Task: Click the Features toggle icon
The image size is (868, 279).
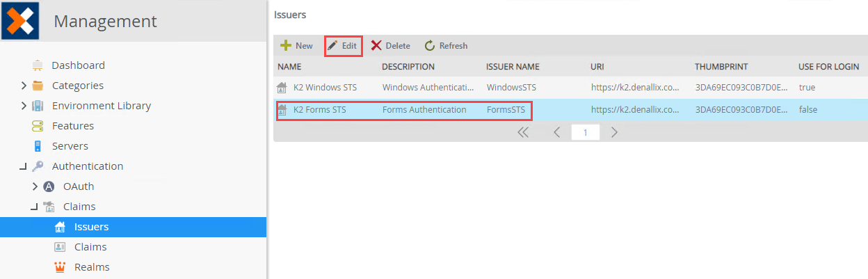Action: tap(38, 126)
